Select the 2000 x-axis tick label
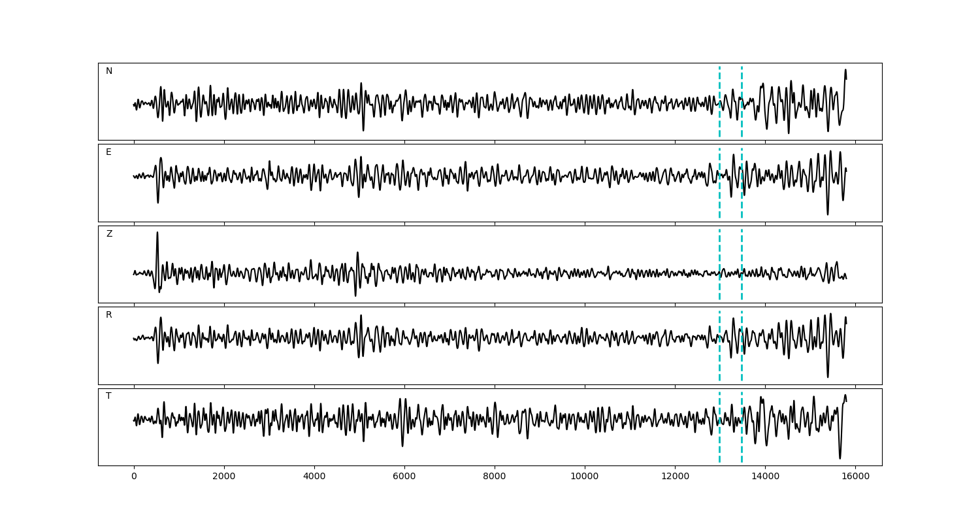The width and height of the screenshot is (980, 523). 224,477
